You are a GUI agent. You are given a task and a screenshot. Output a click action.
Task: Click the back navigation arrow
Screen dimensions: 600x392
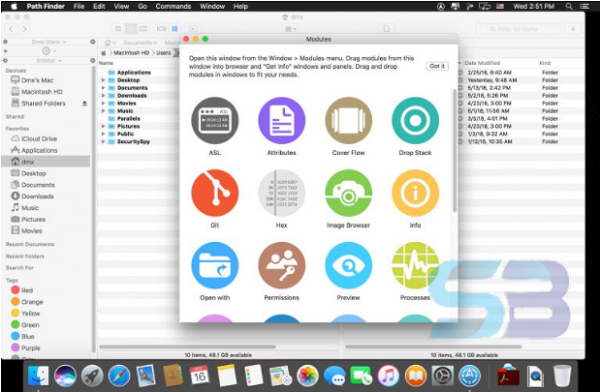tap(11, 29)
